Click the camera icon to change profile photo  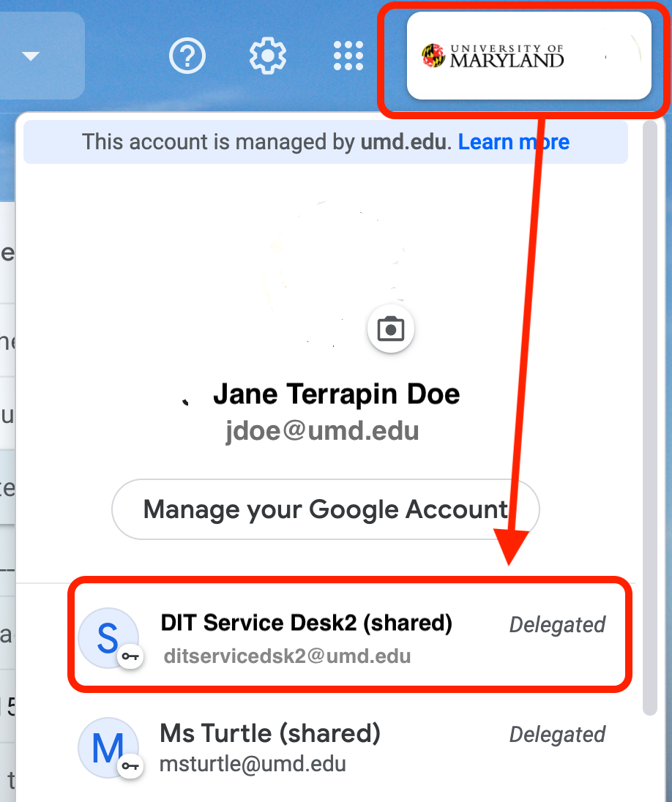tap(390, 329)
